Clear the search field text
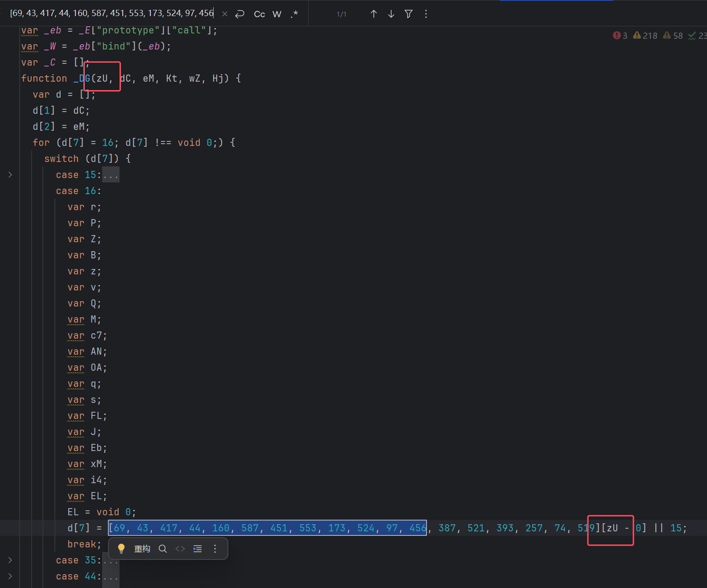707x588 pixels. [225, 14]
